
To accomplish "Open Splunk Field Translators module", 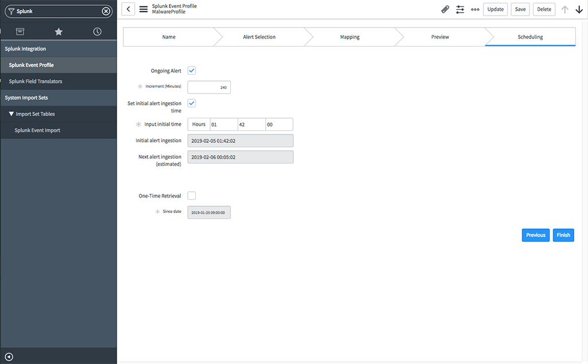I will click(x=59, y=82).
